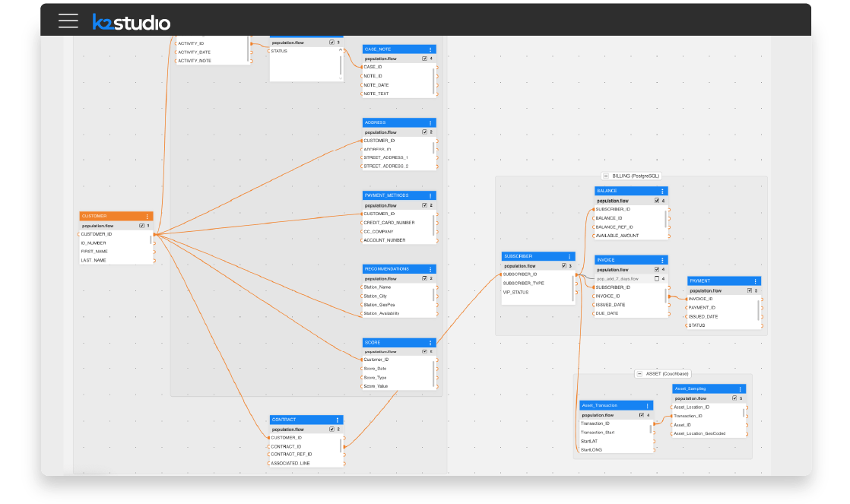The height and width of the screenshot is (504, 850).
Task: Open the Asset_Transaction table options menu
Action: 647,405
